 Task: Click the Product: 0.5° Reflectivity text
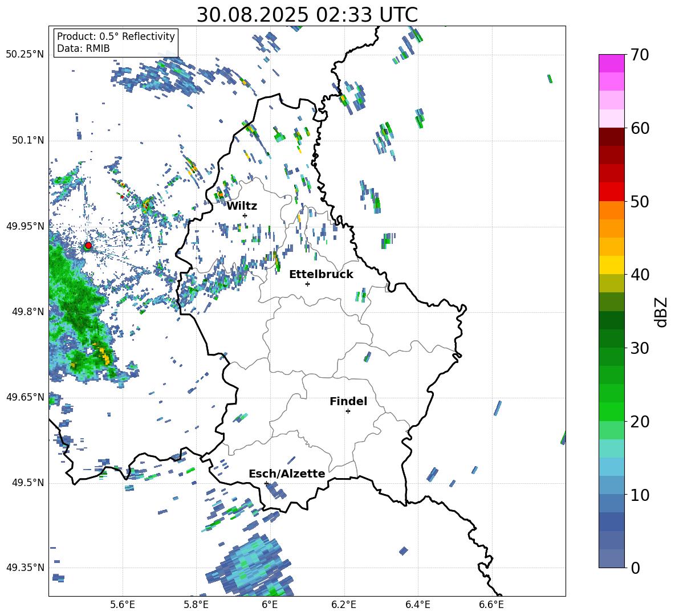(x=116, y=36)
